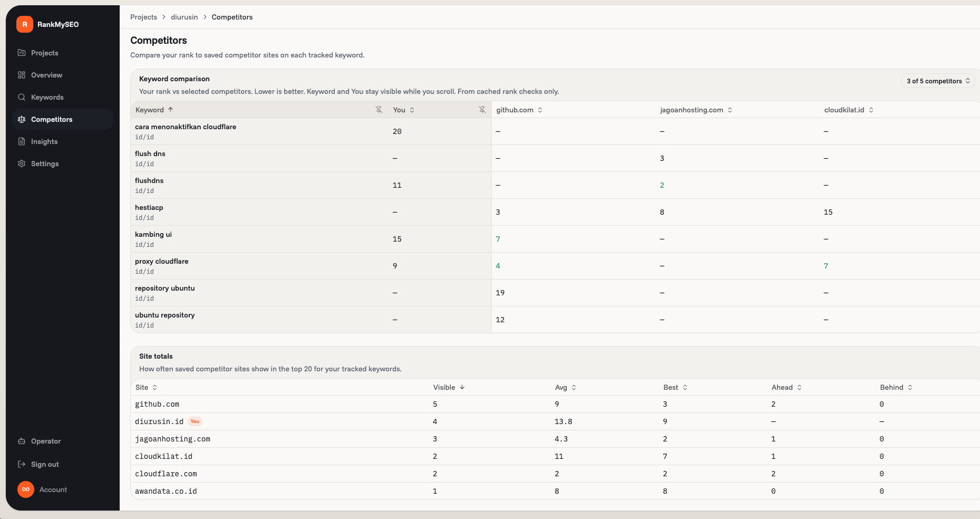The image size is (980, 519).
Task: Click the Settings gear icon
Action: click(x=22, y=164)
